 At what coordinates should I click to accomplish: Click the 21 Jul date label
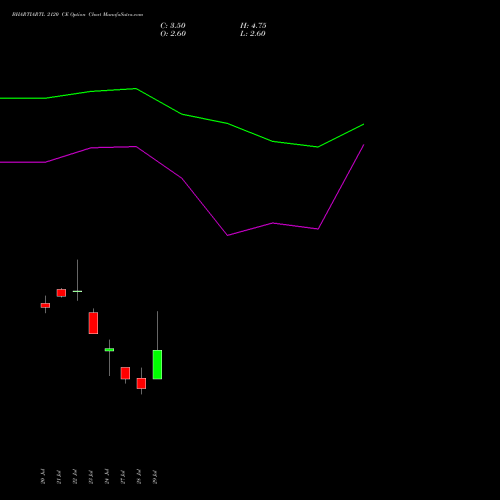point(59,476)
